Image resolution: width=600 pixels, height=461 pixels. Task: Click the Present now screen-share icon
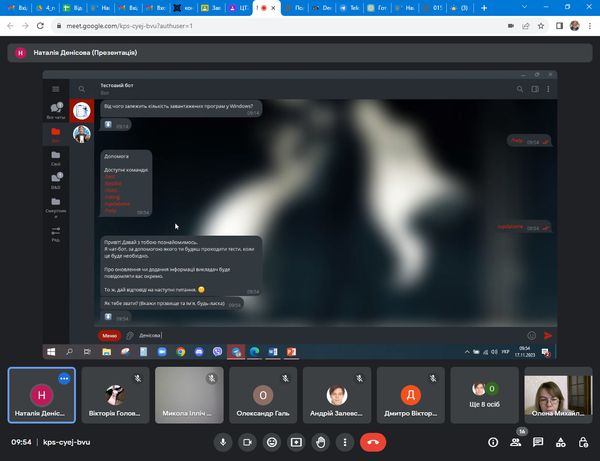coord(296,441)
